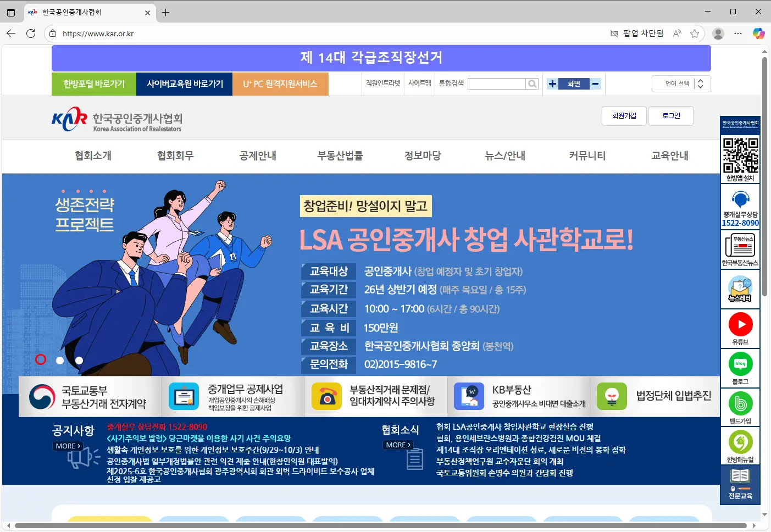The image size is (771, 532).
Task: Open the 사기주의보 발령 notice link
Action: pos(199,438)
